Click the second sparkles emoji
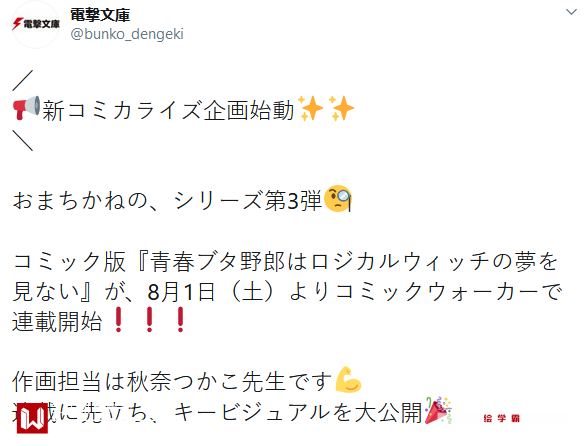The height and width of the screenshot is (446, 585). (x=341, y=109)
